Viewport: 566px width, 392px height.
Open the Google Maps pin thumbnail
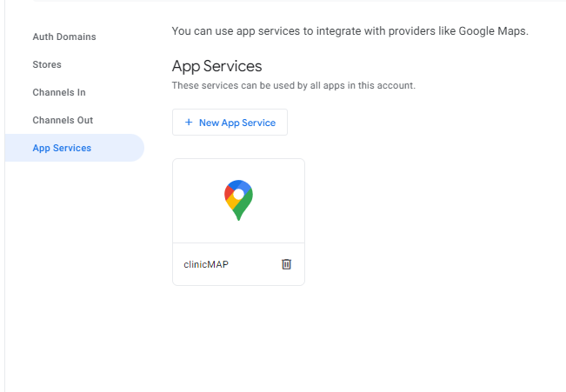238,200
